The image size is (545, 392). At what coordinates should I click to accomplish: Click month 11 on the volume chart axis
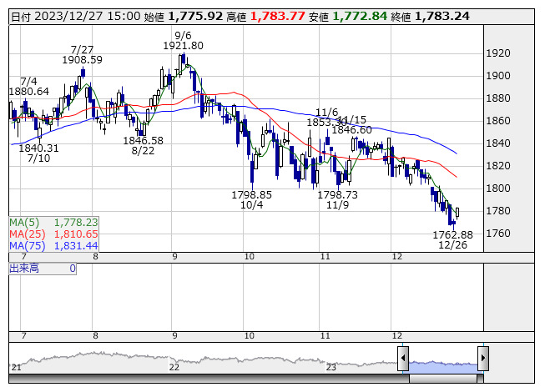point(325,336)
